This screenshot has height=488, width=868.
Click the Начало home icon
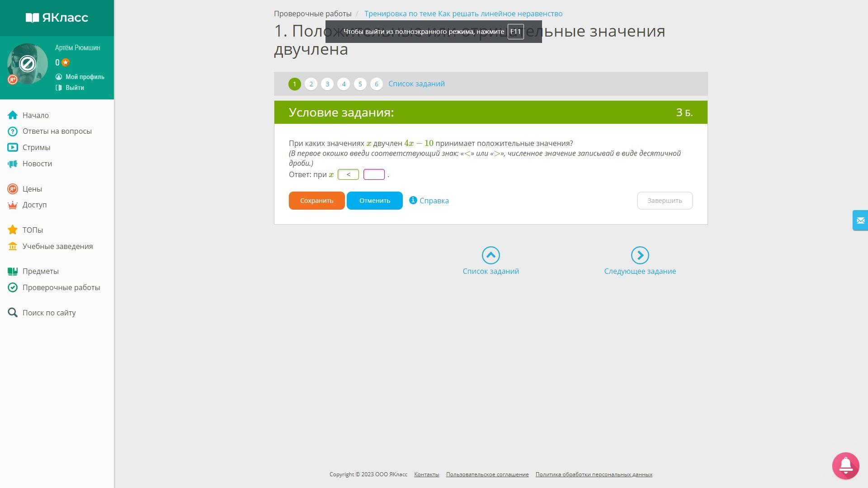coord(13,115)
